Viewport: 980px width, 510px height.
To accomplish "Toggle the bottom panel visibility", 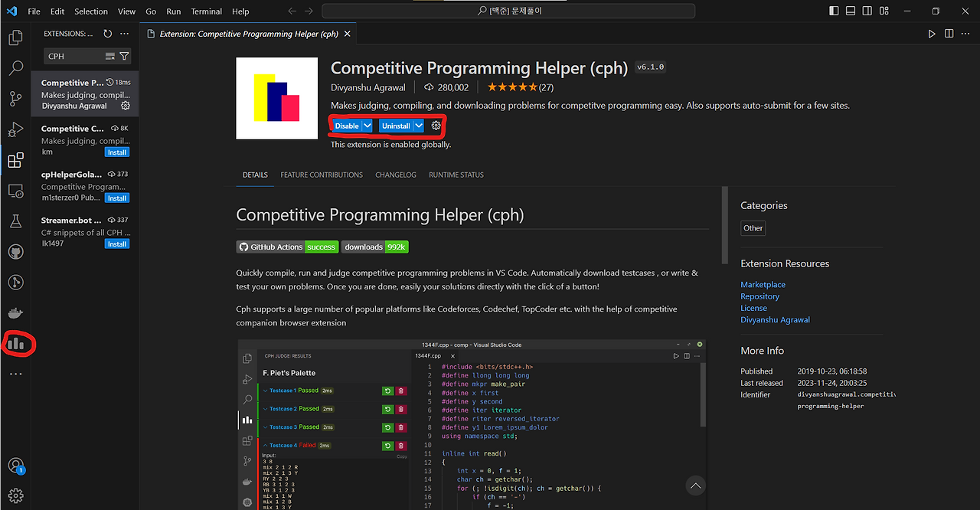I will click(x=851, y=11).
